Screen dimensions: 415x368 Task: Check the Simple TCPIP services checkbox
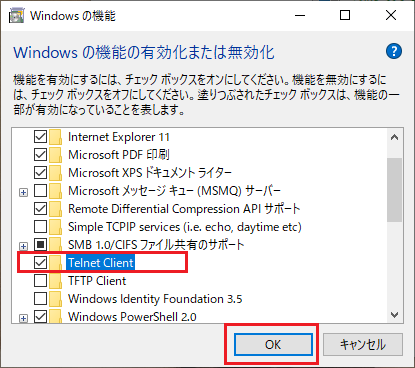[40, 227]
